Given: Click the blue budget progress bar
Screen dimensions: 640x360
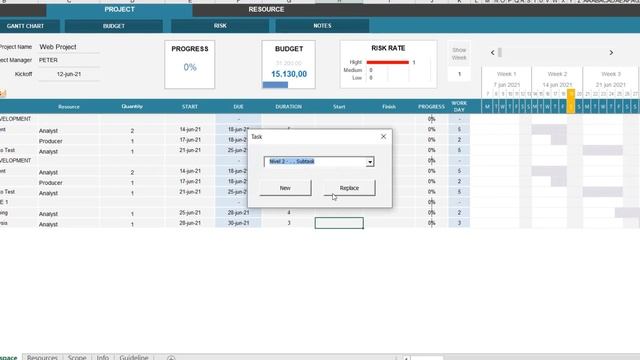Looking at the screenshot, I should point(275,84).
